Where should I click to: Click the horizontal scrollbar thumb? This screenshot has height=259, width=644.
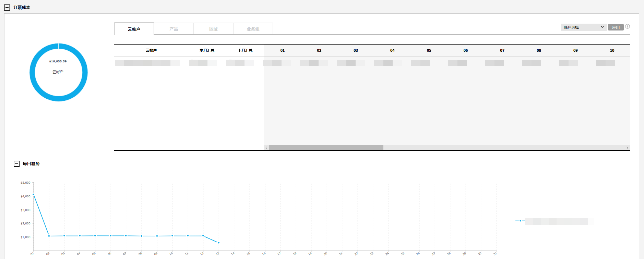(326, 148)
